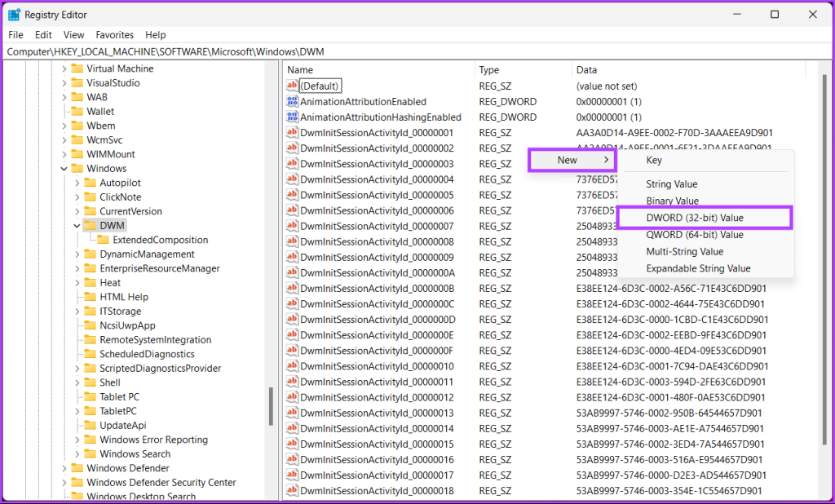
Task: Click the string icon next to (Default) value
Action: click(293, 86)
